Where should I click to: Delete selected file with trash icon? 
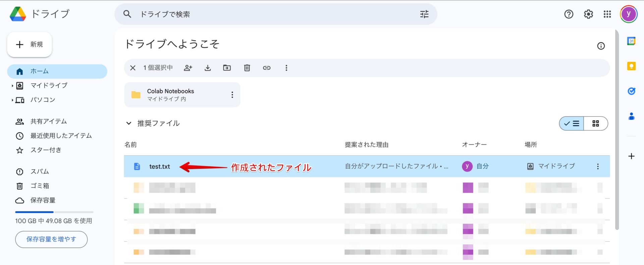247,68
